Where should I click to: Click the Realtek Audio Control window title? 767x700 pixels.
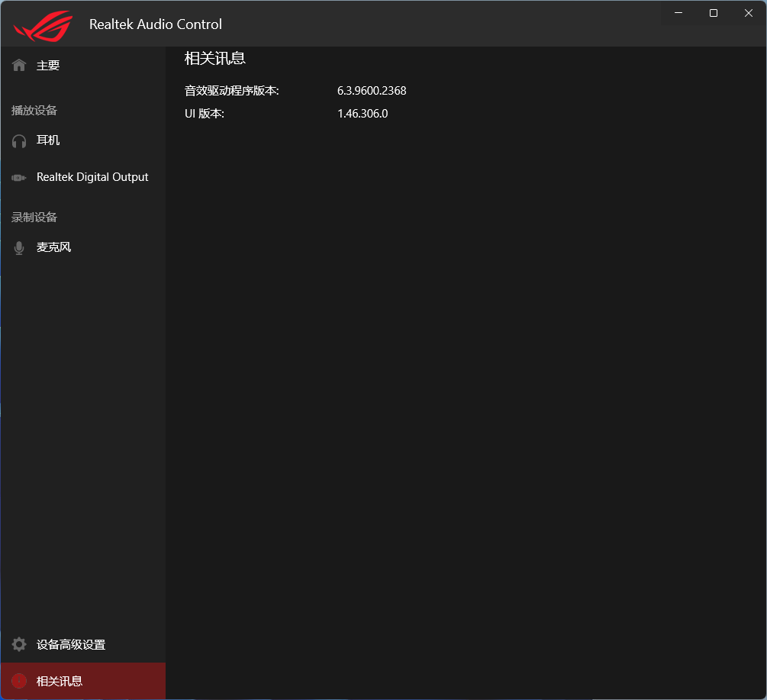[155, 24]
